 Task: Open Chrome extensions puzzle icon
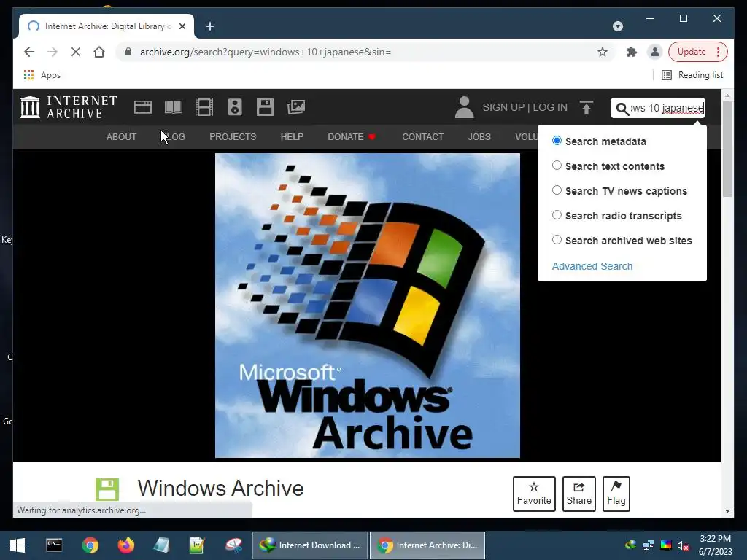click(x=632, y=52)
